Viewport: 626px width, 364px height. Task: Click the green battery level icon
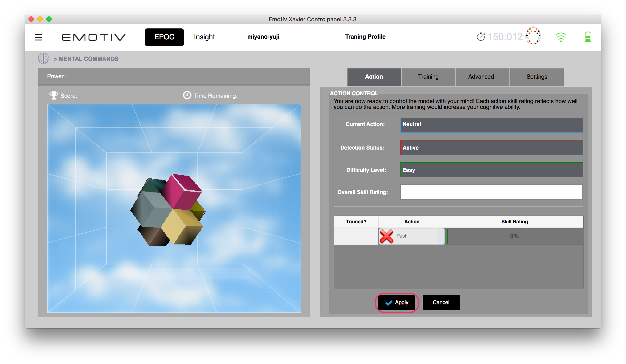(588, 37)
